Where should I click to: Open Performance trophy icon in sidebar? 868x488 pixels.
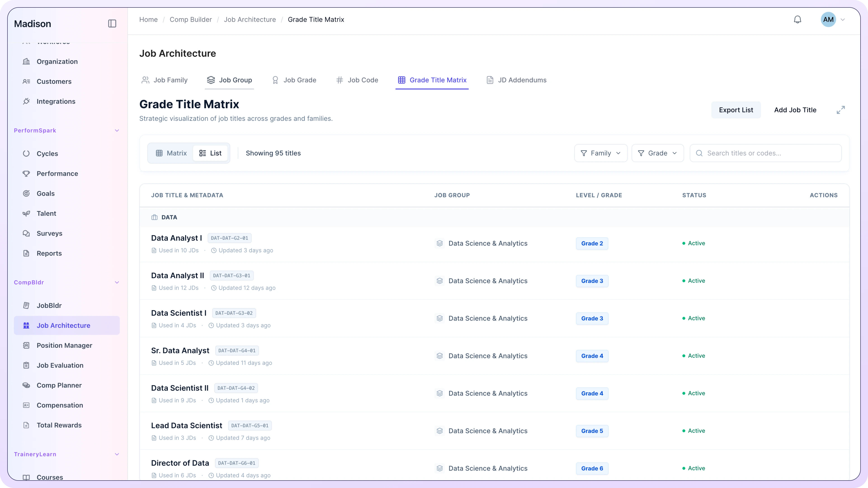point(26,174)
